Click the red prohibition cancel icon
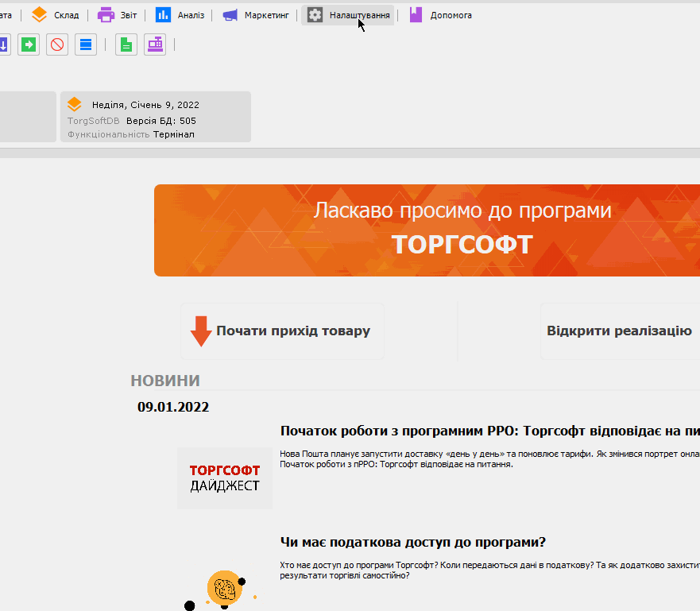Viewport: 700px width, 611px height. tap(56, 44)
